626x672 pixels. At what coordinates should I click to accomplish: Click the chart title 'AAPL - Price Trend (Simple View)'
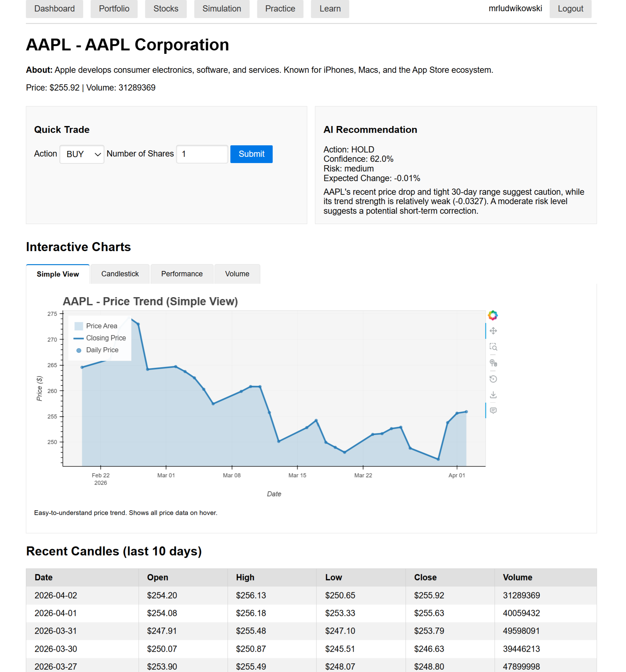click(x=150, y=301)
